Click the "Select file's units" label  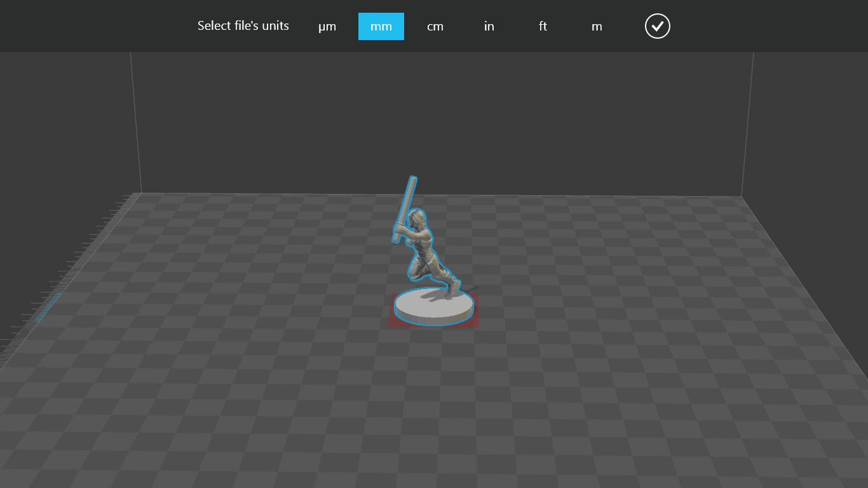tap(243, 26)
